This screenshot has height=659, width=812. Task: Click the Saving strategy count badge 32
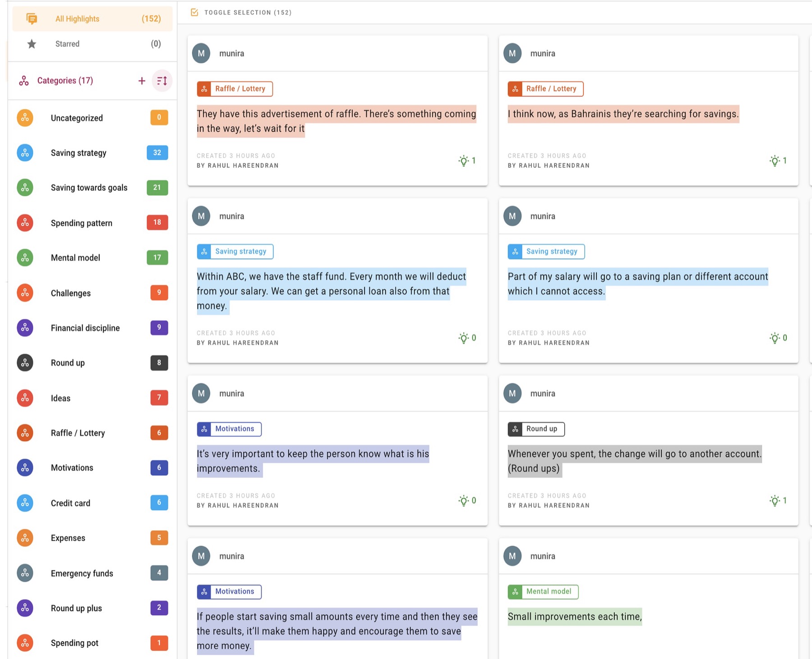coord(157,152)
